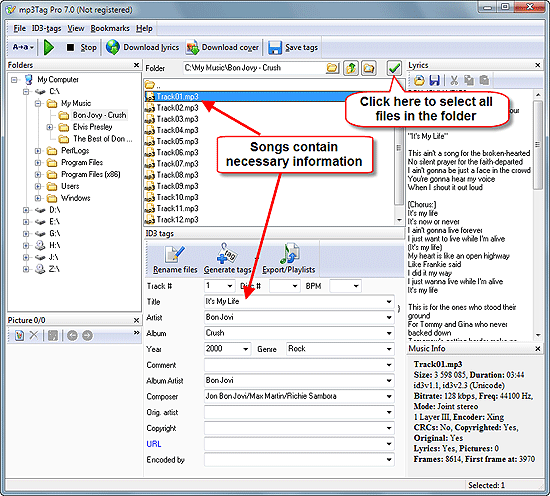This screenshot has height=496, width=550.
Task: Click the Composer input field
Action: [x=299, y=396]
